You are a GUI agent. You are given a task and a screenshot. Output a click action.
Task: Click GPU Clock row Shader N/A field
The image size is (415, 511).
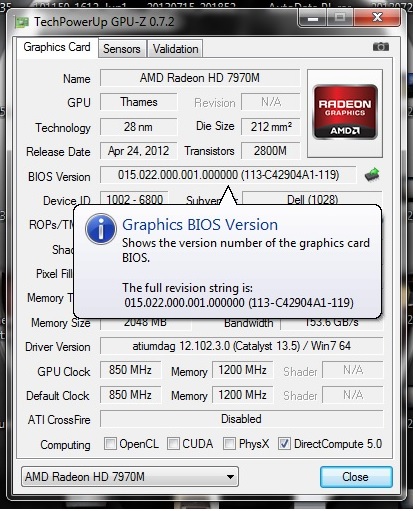[x=353, y=370]
